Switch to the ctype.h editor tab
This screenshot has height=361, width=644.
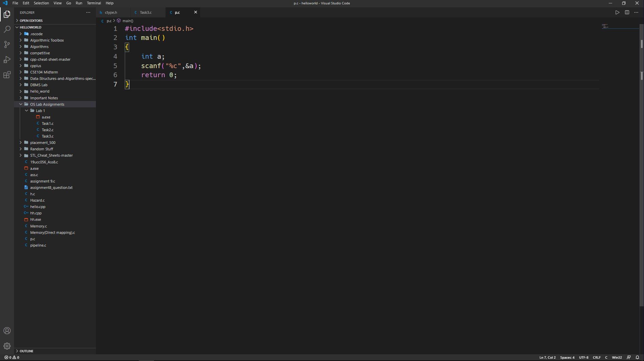[111, 12]
